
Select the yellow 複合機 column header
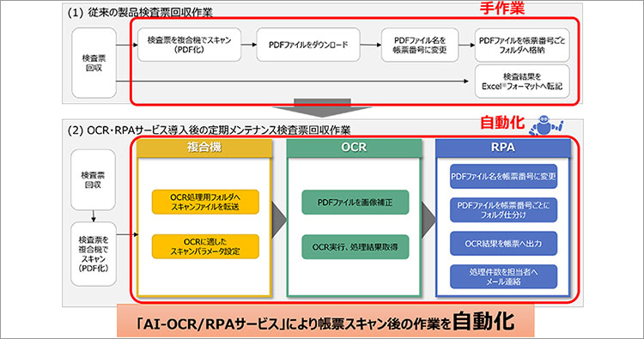click(x=204, y=148)
